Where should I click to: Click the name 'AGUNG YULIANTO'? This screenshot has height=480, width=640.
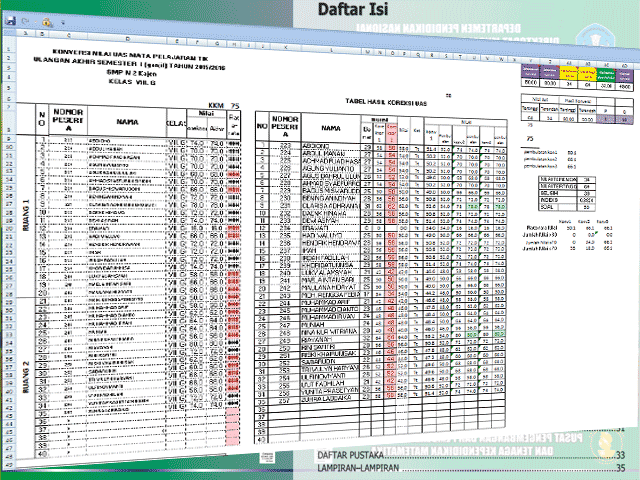pos(328,169)
